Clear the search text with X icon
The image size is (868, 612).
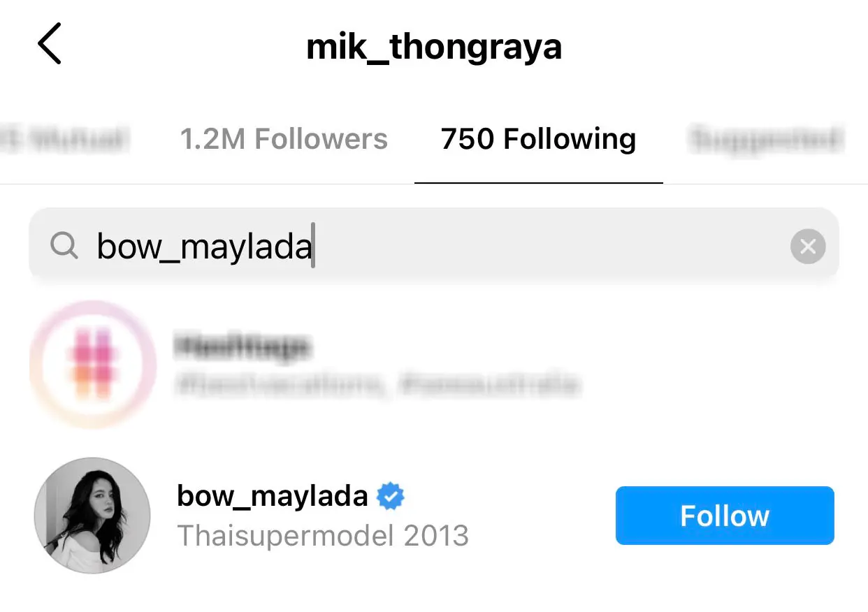click(808, 247)
